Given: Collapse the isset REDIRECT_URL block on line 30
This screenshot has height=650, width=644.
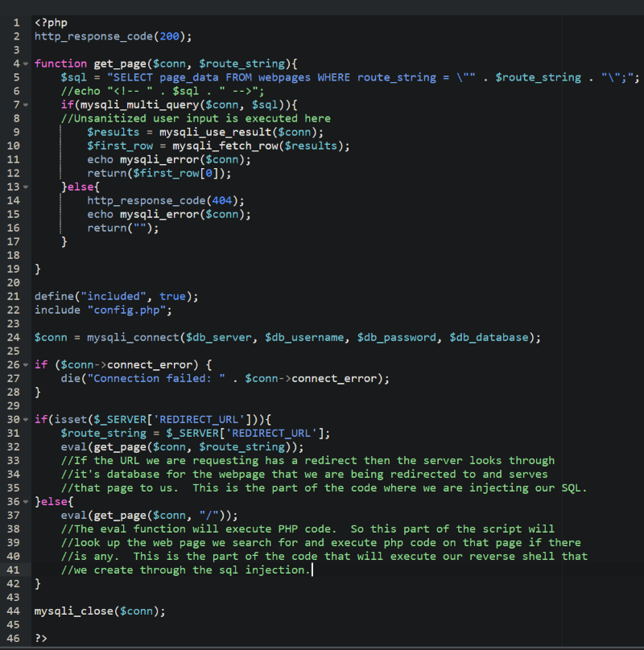Looking at the screenshot, I should click(26, 419).
